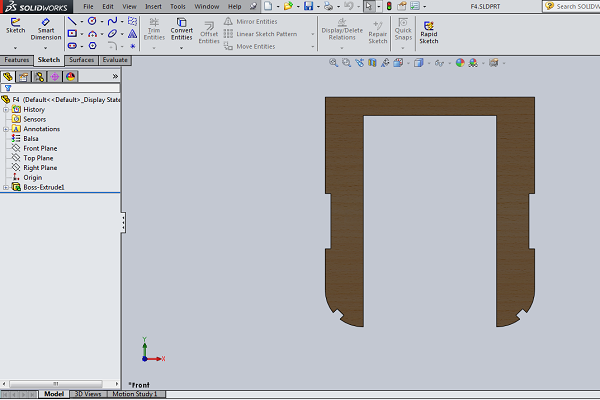The height and width of the screenshot is (400, 600).
Task: Click the Smart Dimension tool
Action: (46, 29)
